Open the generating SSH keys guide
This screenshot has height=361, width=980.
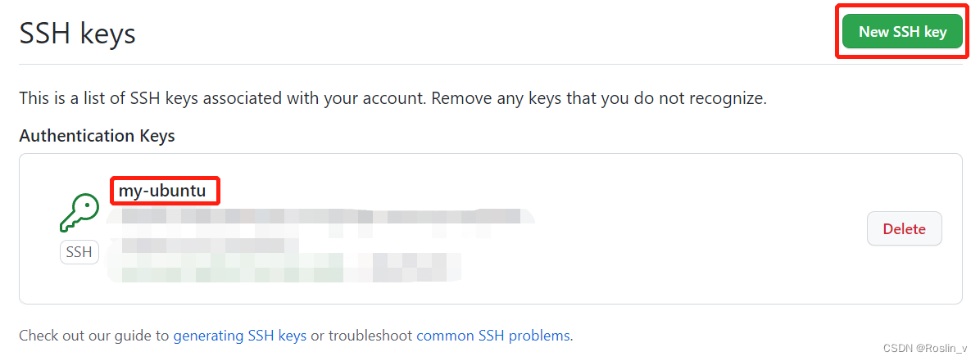pyautogui.click(x=239, y=335)
